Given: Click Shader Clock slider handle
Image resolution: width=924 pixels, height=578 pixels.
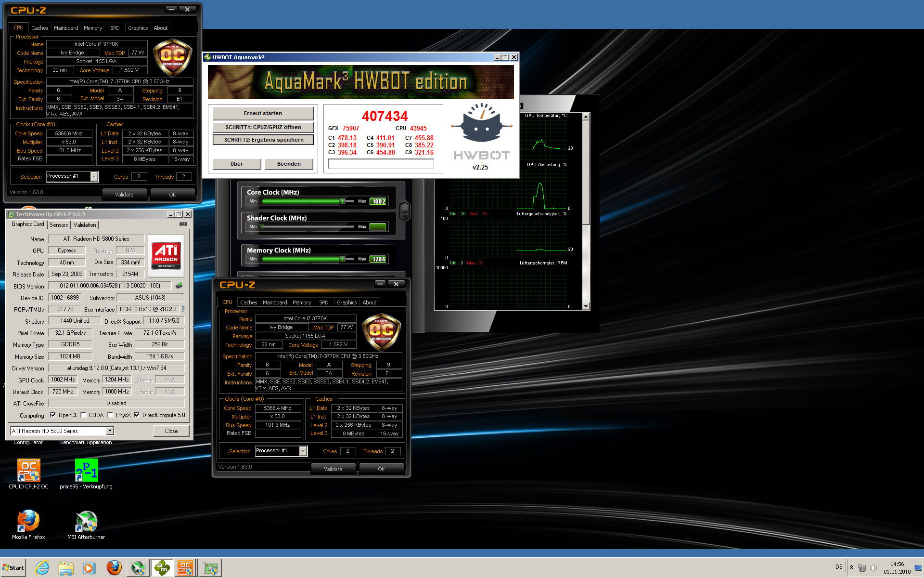Looking at the screenshot, I should [263, 227].
